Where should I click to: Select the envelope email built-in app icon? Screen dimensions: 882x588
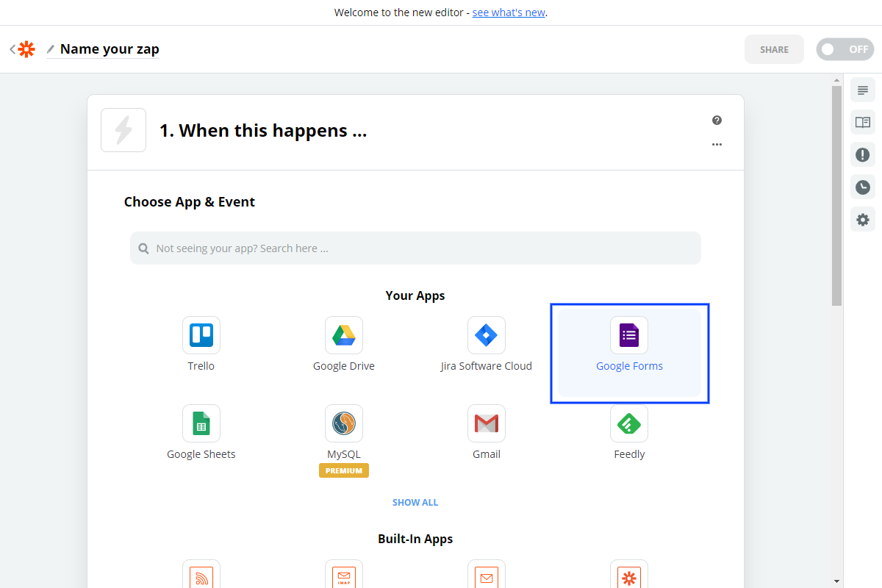[x=487, y=574]
